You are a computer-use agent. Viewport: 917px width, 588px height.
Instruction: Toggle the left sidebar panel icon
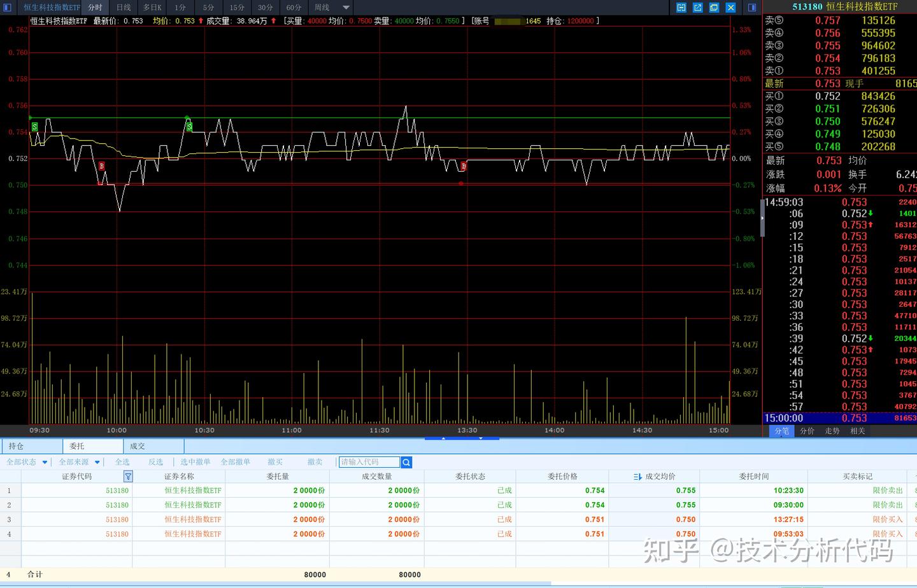(x=8, y=8)
